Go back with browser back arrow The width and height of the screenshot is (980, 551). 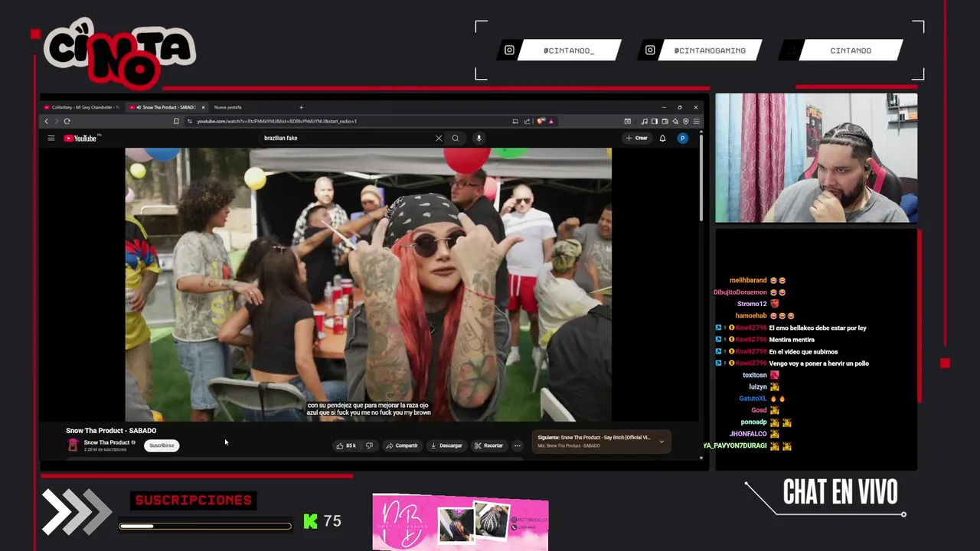tap(47, 121)
